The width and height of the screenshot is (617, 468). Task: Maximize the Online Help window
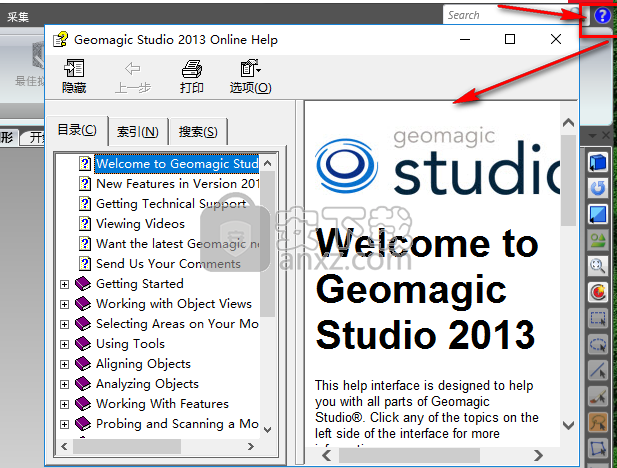point(510,39)
